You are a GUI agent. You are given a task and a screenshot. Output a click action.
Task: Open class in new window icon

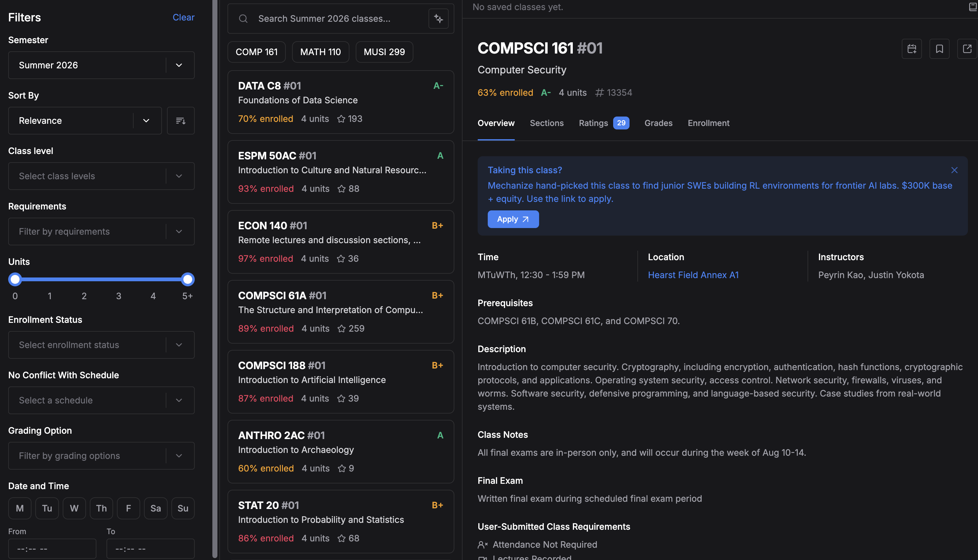967,49
